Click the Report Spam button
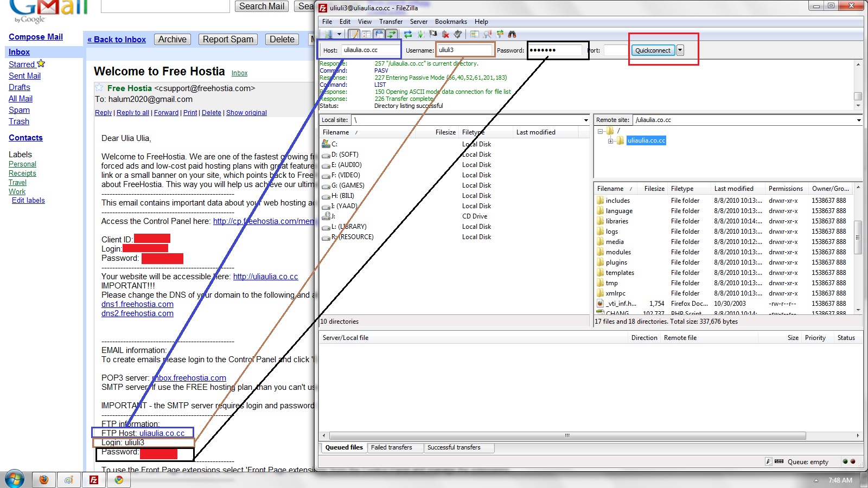Viewport: 868px width, 488px height. pos(228,39)
